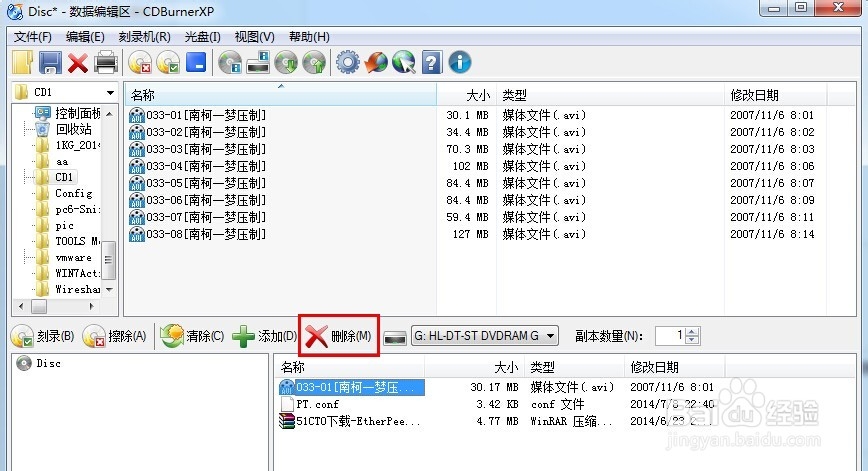
Task: Select the Disc root node in compilation tree
Action: point(48,364)
